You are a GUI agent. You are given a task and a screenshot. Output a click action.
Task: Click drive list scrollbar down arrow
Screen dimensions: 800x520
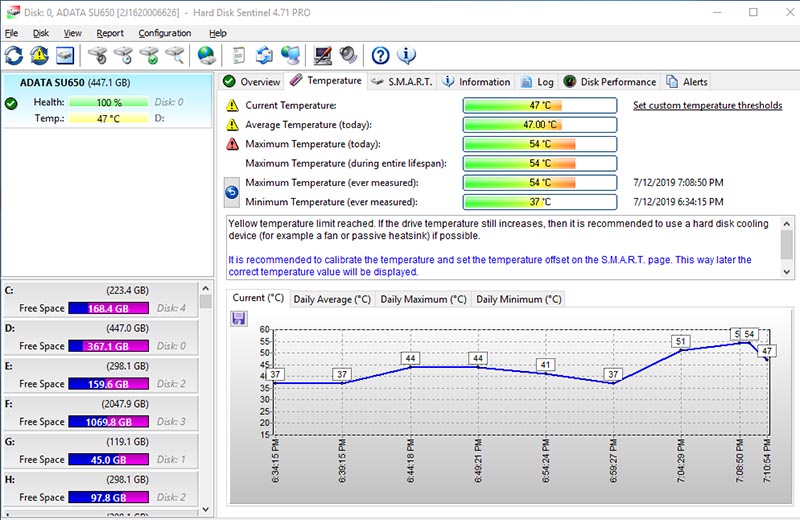[x=206, y=509]
